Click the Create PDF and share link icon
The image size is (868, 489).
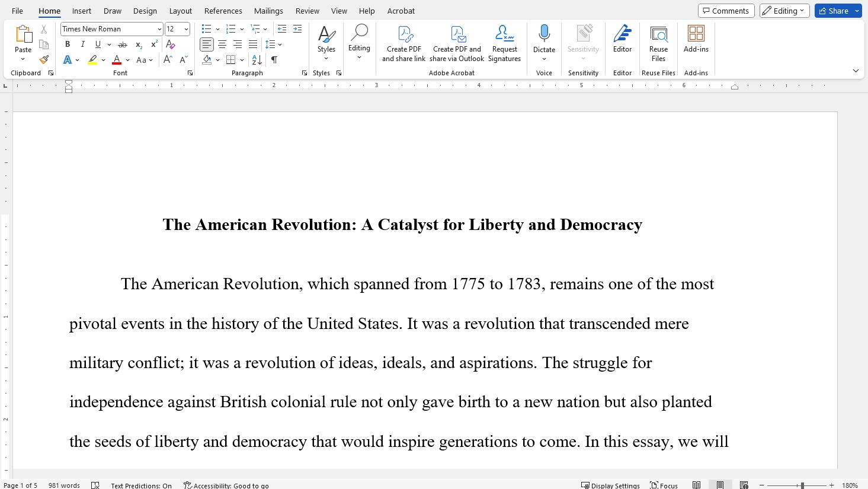click(x=404, y=34)
